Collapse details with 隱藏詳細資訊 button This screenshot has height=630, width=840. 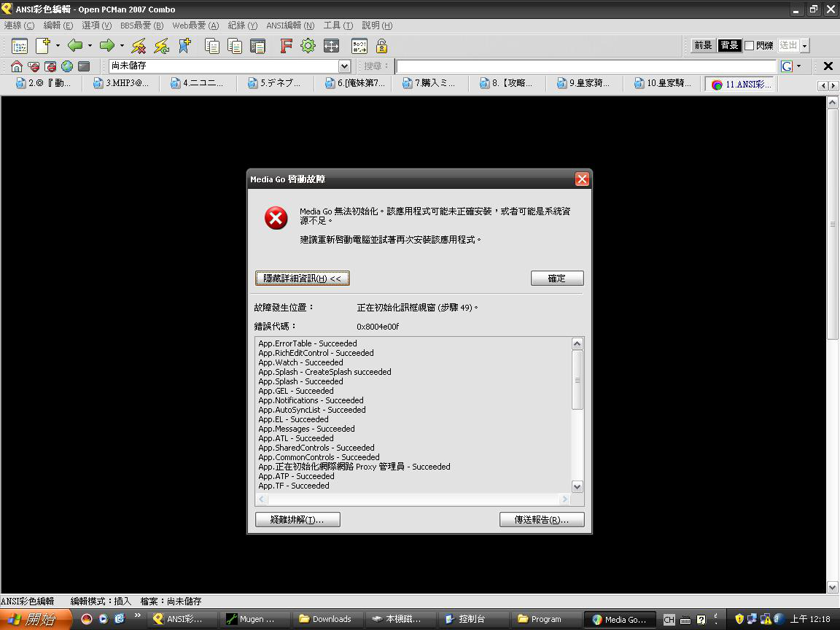pyautogui.click(x=302, y=278)
